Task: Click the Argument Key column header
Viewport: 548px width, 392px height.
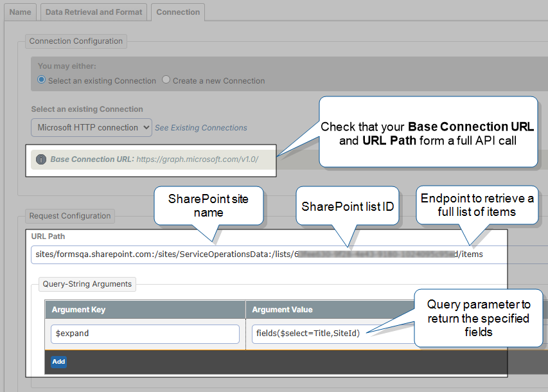Action: pyautogui.click(x=79, y=310)
